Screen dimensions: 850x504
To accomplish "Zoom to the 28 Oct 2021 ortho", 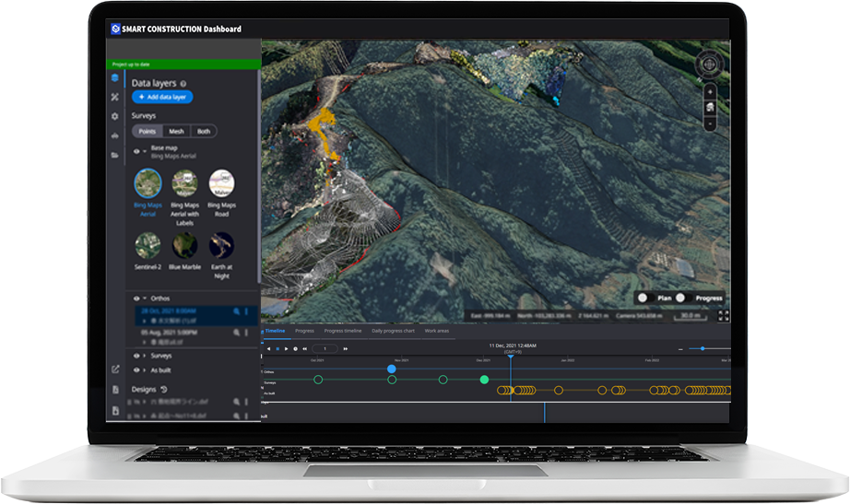I will pos(236,311).
